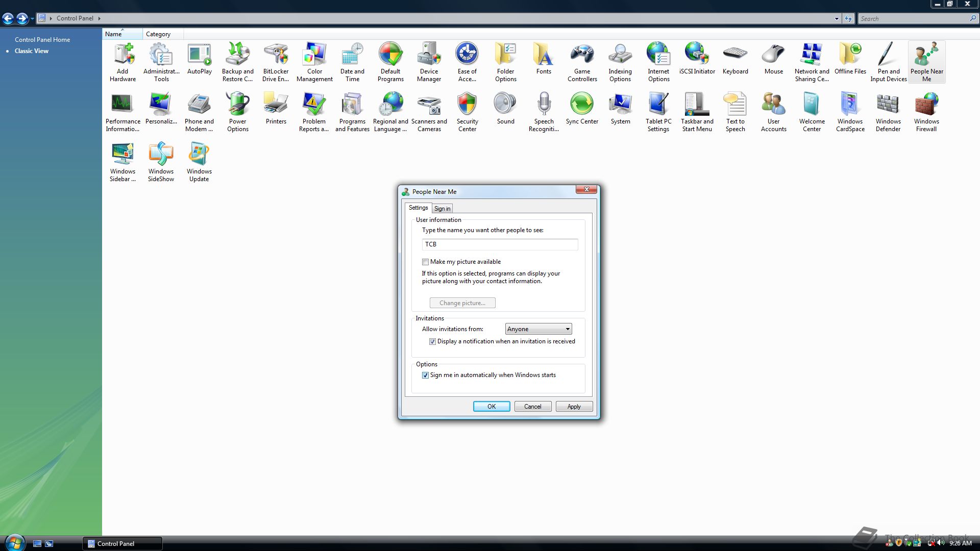The image size is (980, 551).
Task: Open address bar history dropdown arrow
Action: coord(837,18)
